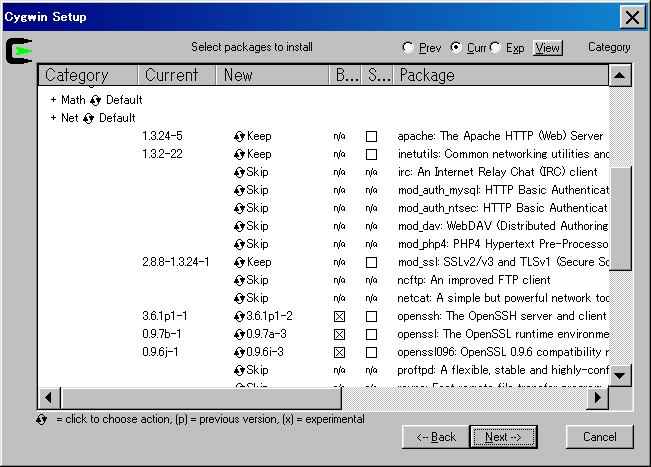Click the cycle icon beside openssh version 3.6.1p1-2

point(239,316)
